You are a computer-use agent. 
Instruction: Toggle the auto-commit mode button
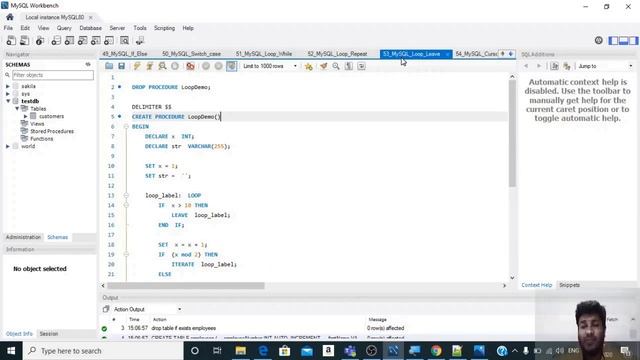click(231, 66)
